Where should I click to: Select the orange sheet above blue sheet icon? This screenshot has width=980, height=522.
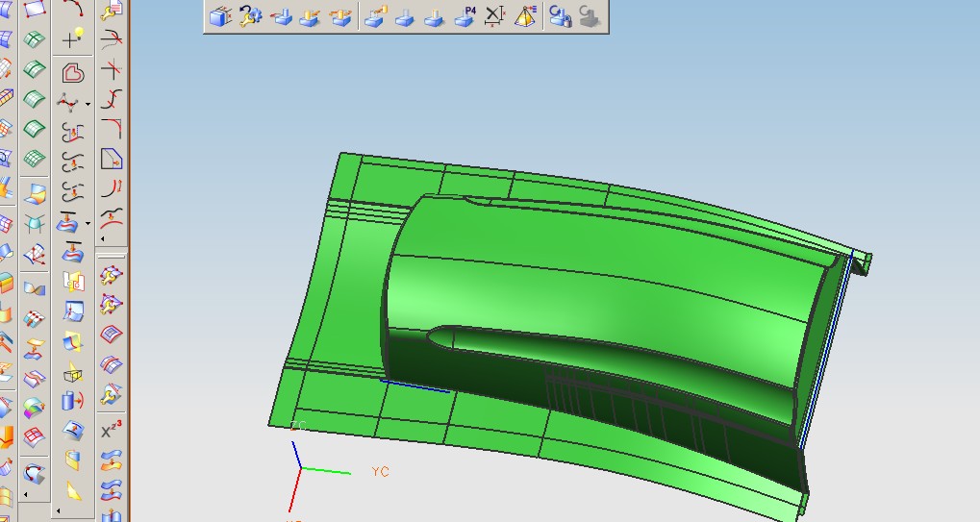pyautogui.click(x=35, y=348)
